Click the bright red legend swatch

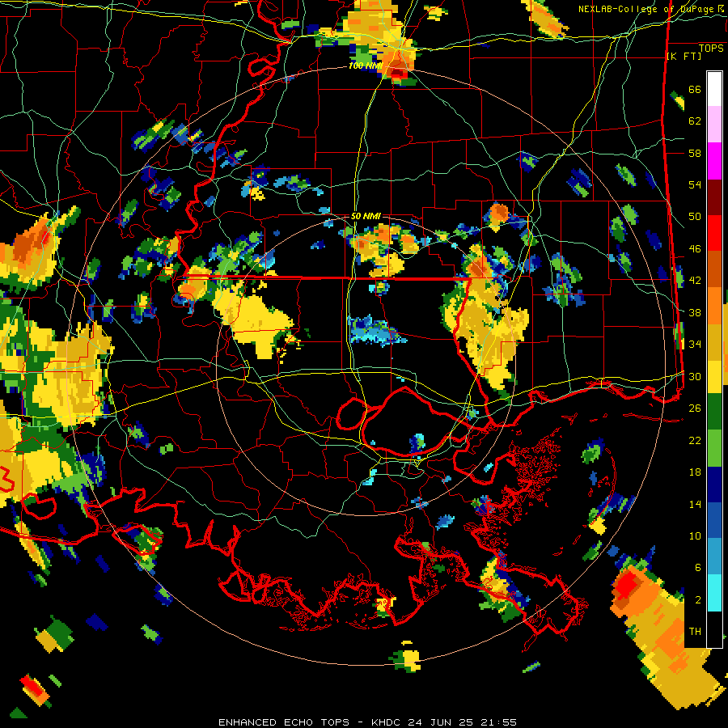[x=714, y=233]
